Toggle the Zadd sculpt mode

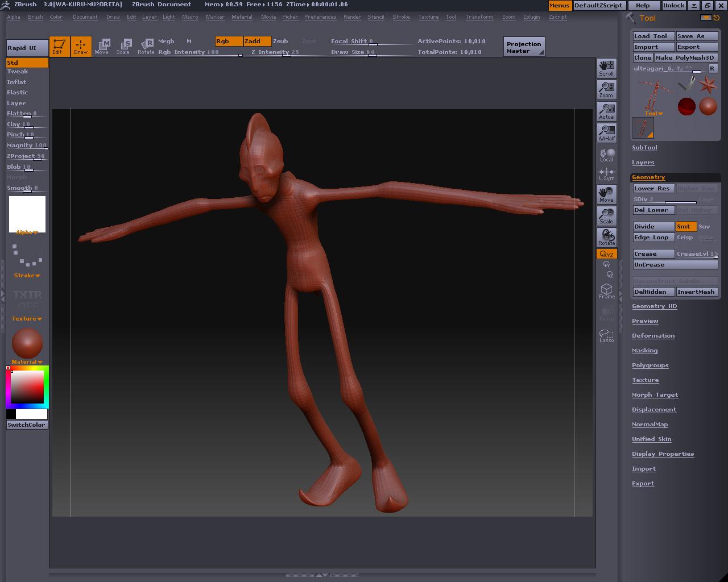pyautogui.click(x=257, y=41)
